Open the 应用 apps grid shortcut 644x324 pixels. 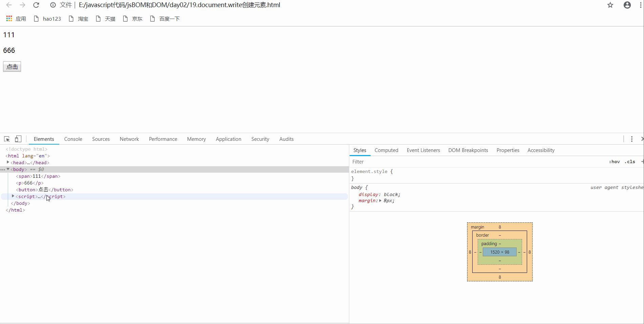pos(16,19)
